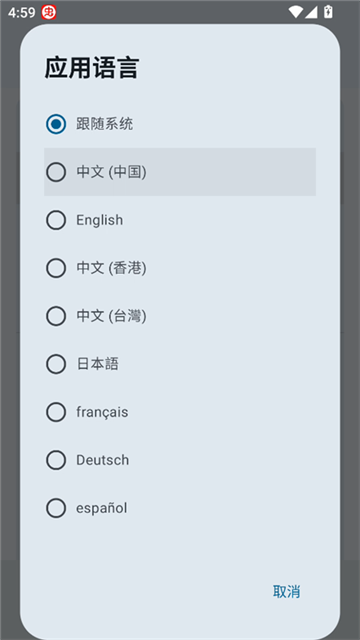Select the español radio button
The image size is (360, 640).
coord(56,508)
